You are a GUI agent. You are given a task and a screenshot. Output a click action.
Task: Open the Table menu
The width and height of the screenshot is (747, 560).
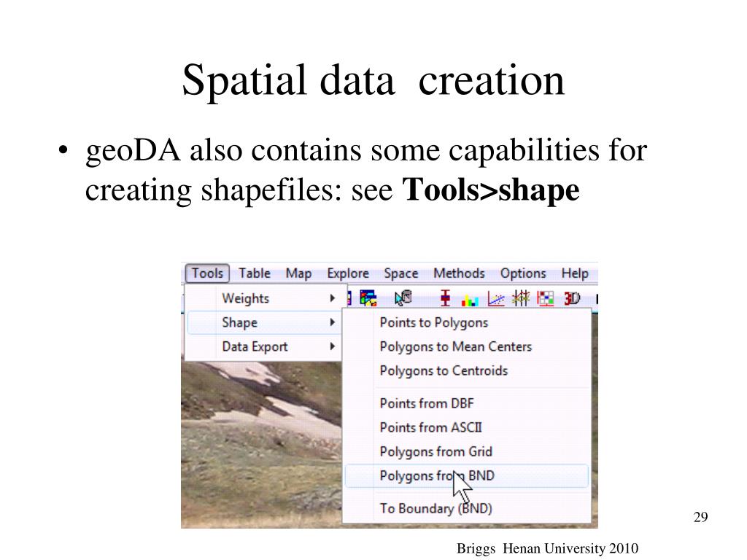pyautogui.click(x=255, y=273)
